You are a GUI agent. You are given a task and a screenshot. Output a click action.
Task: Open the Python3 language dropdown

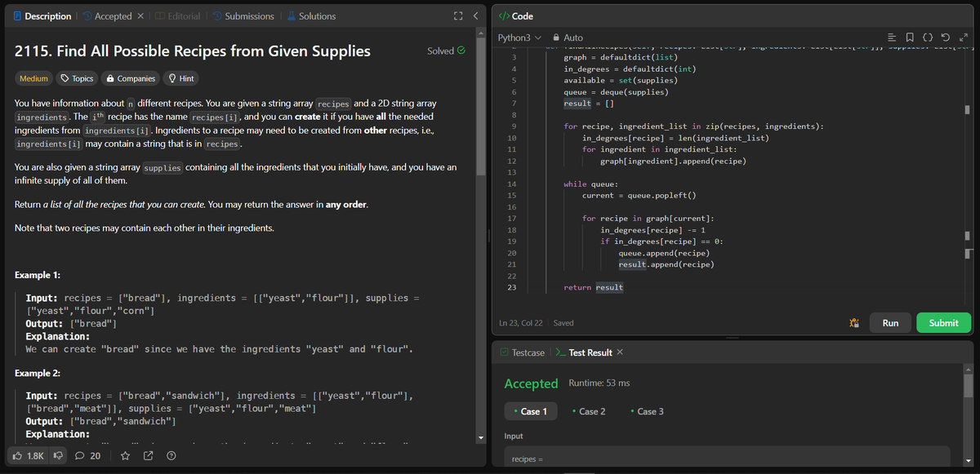coord(520,38)
